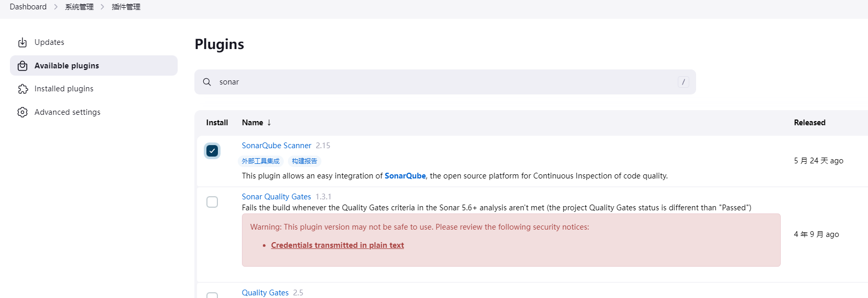Viewport: 868px width, 298px height.
Task: Click the Updates download icon in sidebar
Action: point(22,42)
